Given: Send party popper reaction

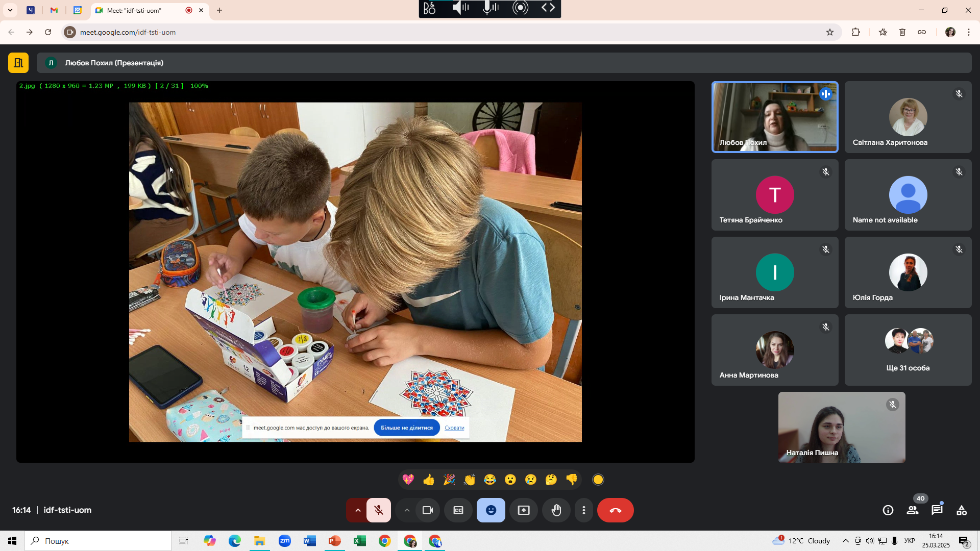Looking at the screenshot, I should tap(449, 480).
